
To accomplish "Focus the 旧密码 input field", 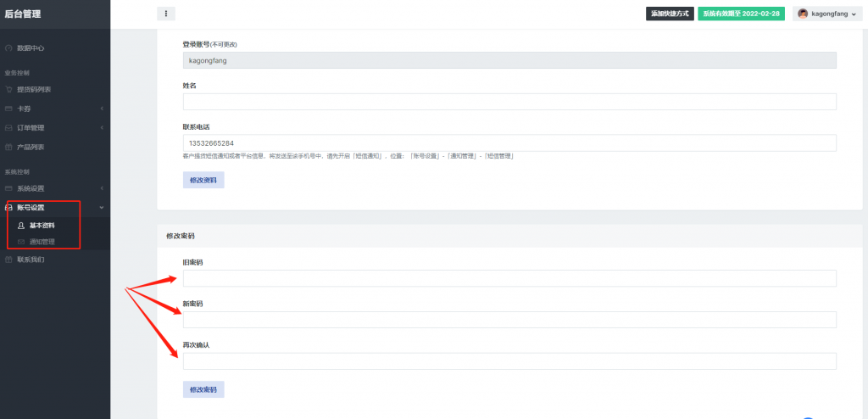I will click(509, 278).
